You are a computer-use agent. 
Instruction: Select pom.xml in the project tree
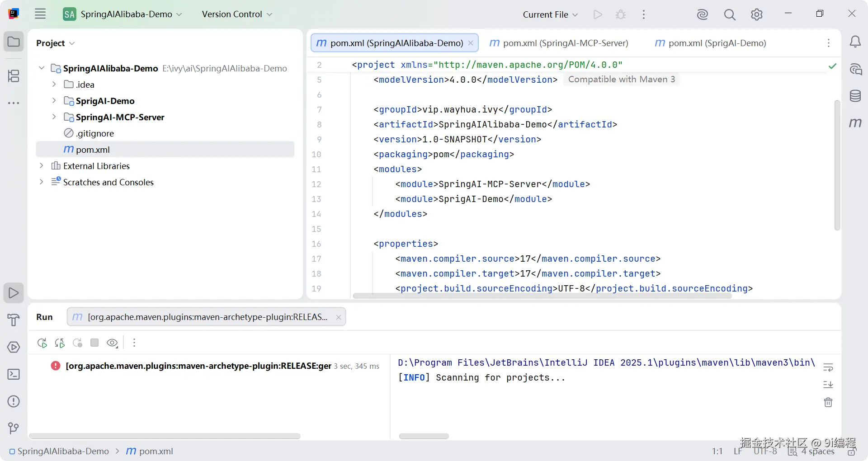tap(165, 149)
